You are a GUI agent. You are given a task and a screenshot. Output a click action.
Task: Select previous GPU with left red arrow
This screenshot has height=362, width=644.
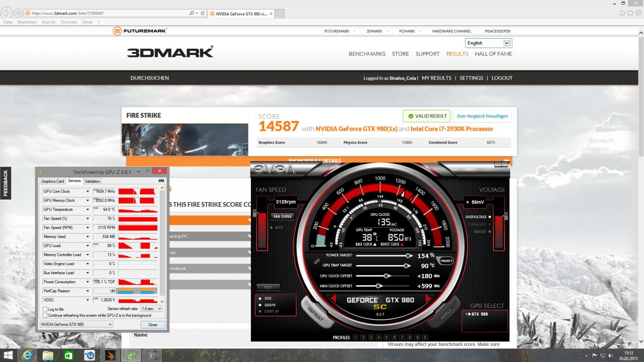[x=334, y=299]
